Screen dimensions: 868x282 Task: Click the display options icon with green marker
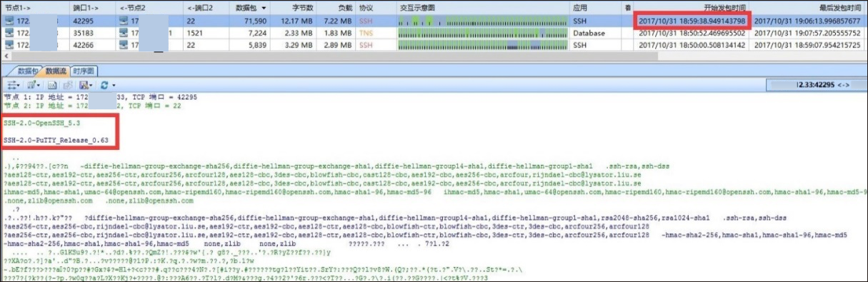[31, 85]
